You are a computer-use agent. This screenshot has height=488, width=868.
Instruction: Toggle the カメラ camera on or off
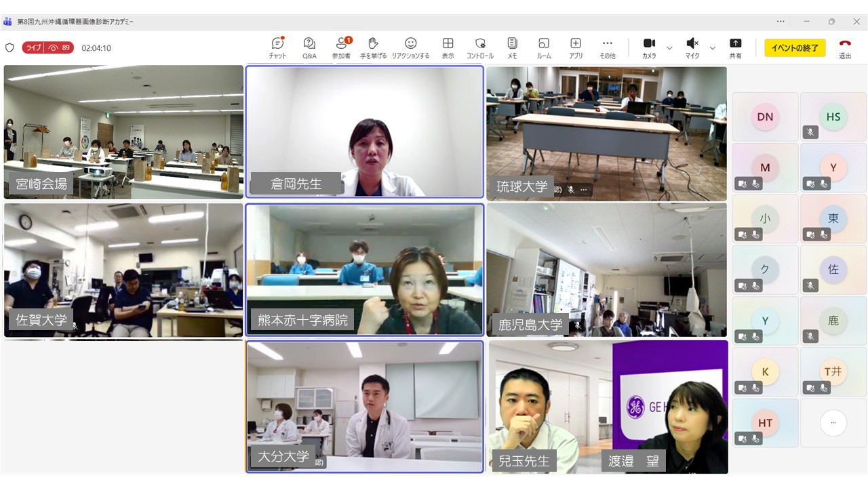tap(649, 47)
